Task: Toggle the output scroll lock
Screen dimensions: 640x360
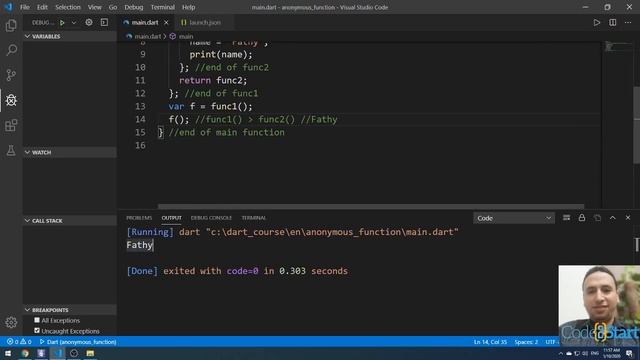Action: pyautogui.click(x=582, y=218)
